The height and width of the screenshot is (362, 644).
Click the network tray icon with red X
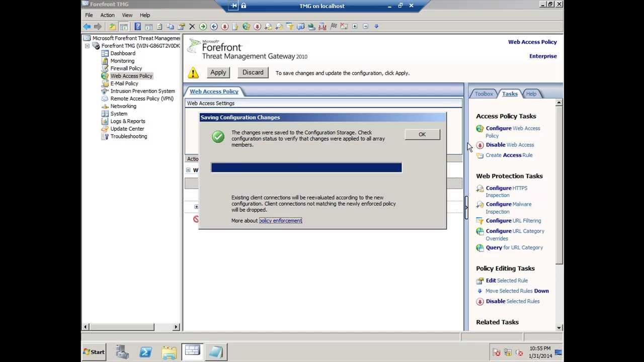click(x=497, y=352)
